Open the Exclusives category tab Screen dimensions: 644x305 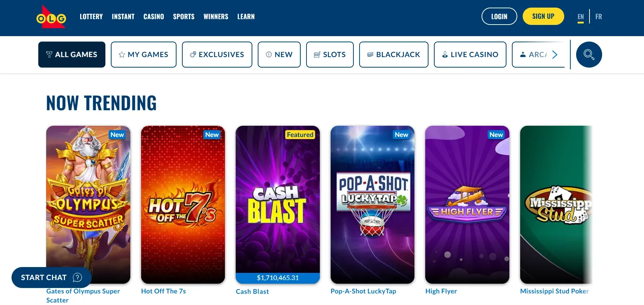(x=217, y=55)
